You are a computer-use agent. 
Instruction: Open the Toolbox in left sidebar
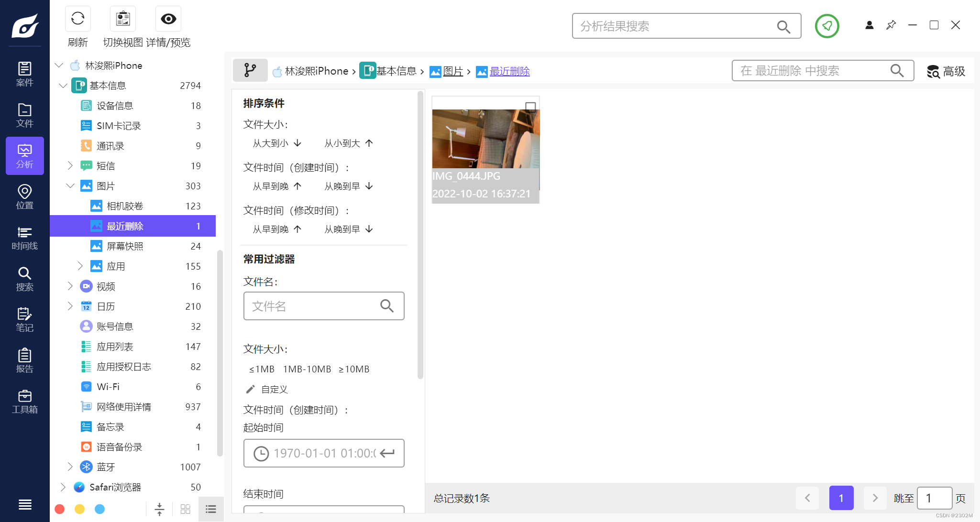(x=24, y=402)
